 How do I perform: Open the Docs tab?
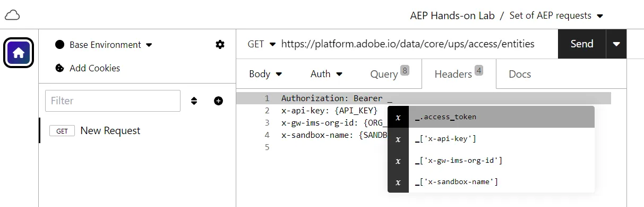point(520,74)
